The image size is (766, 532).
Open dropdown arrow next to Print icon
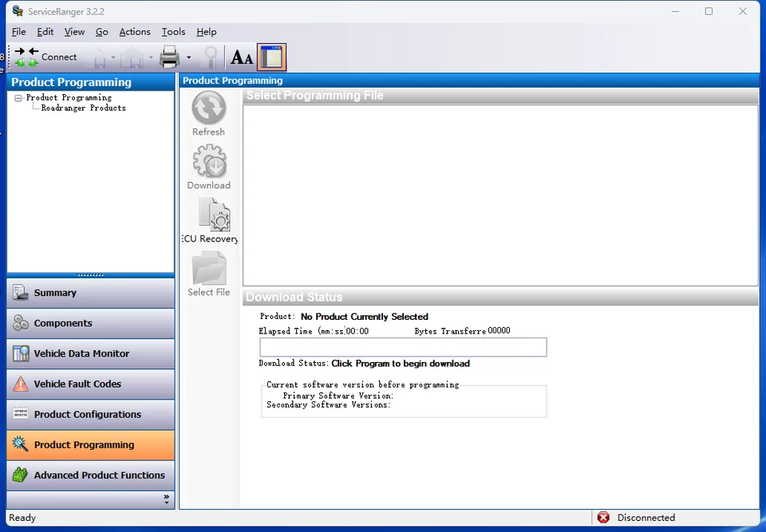click(x=188, y=57)
